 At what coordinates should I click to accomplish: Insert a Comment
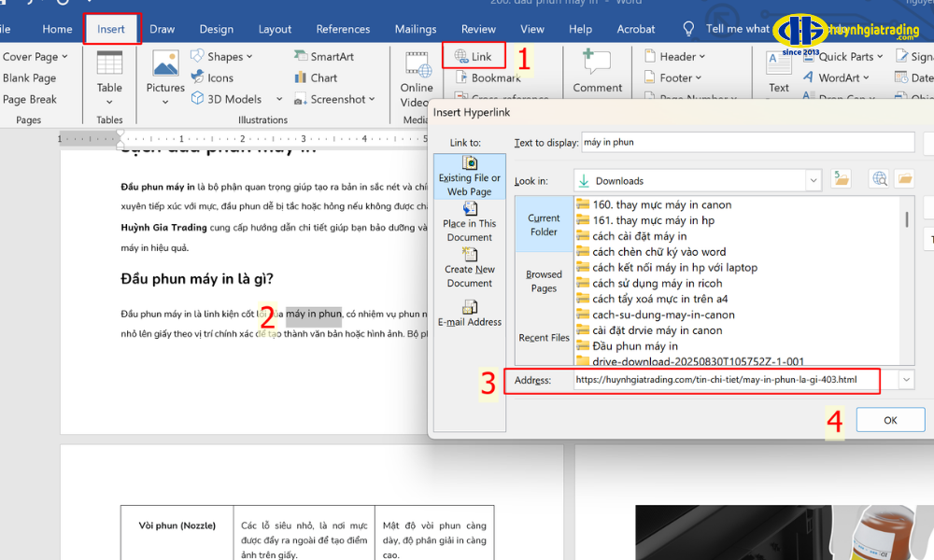click(x=598, y=71)
